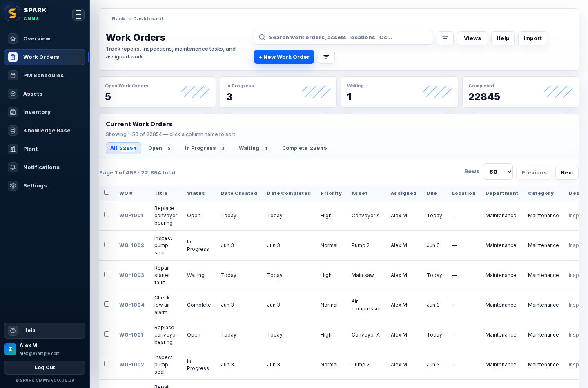The image size is (588, 388).
Task: Click the user avatar Z icon
Action: 10,349
